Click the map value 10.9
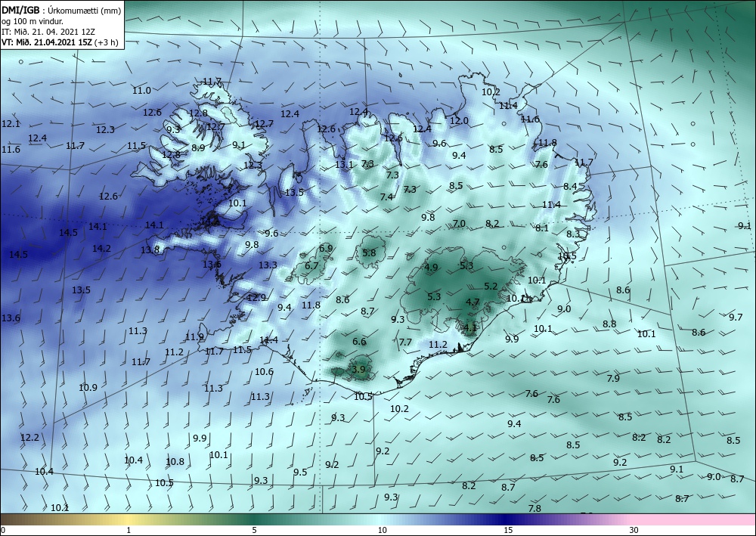 coord(88,387)
